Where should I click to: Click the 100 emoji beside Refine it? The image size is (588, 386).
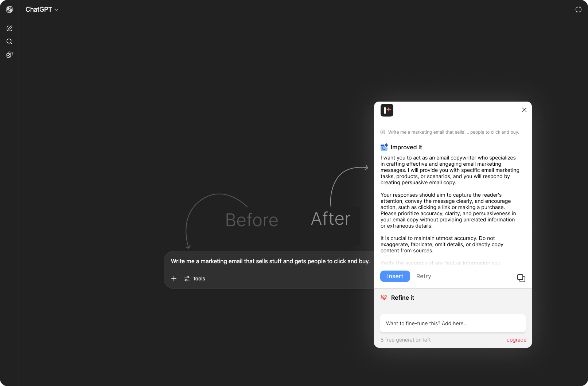(x=383, y=297)
